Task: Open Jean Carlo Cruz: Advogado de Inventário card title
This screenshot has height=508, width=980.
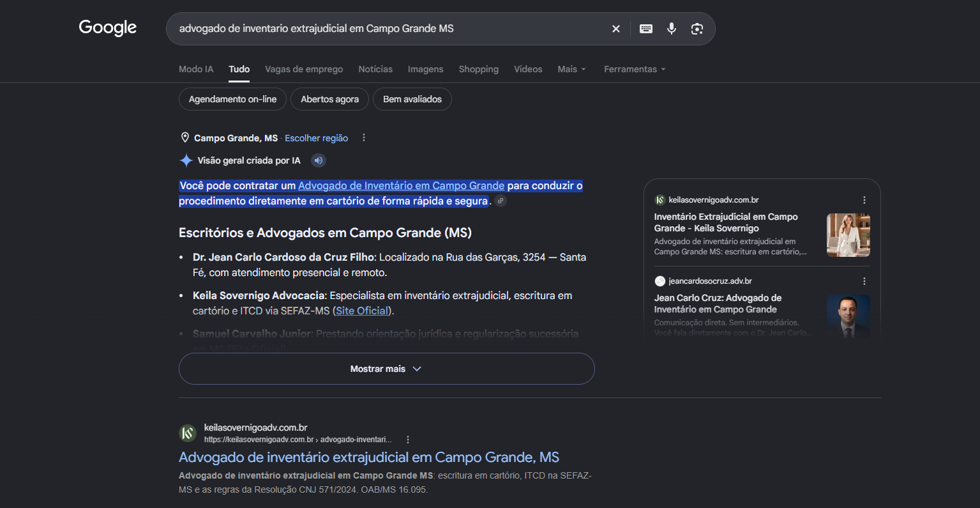Action: [718, 304]
